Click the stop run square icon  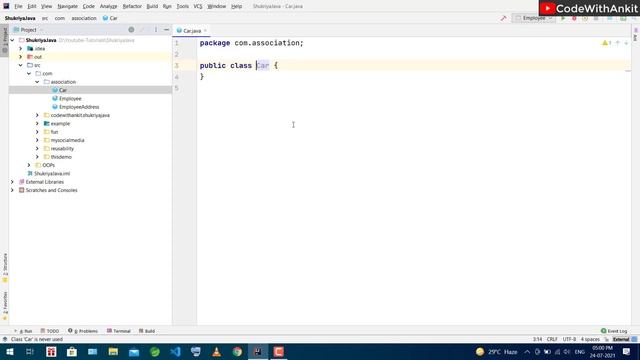pyautogui.click(x=596, y=18)
